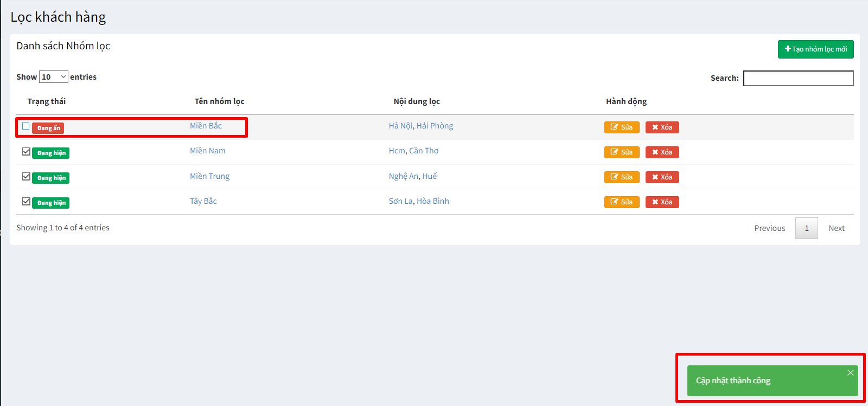The image size is (868, 406).
Task: Uncheck the Tây Bắc status checkbox
Action: (x=26, y=201)
